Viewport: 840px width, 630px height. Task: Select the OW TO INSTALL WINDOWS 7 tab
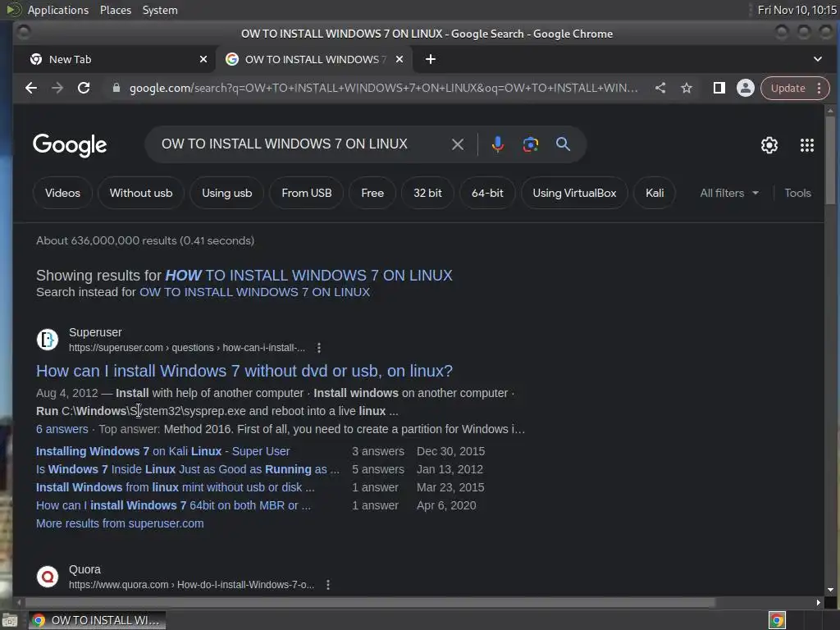point(314,59)
